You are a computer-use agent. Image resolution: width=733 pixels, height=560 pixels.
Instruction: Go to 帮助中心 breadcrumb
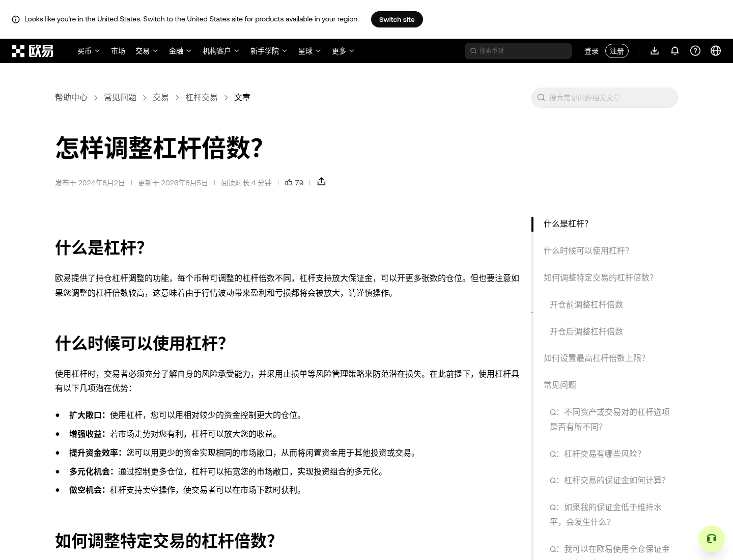coord(71,97)
